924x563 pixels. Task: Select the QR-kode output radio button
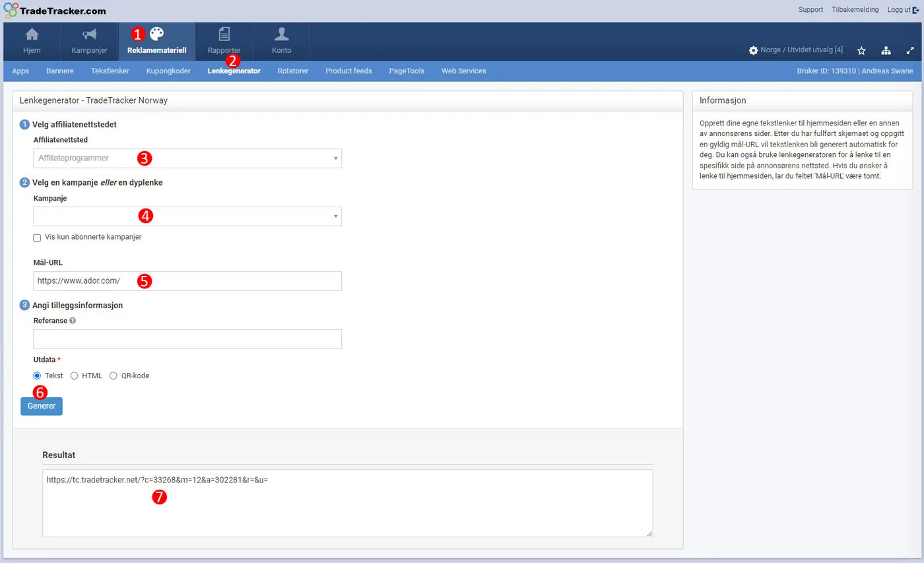pos(114,376)
